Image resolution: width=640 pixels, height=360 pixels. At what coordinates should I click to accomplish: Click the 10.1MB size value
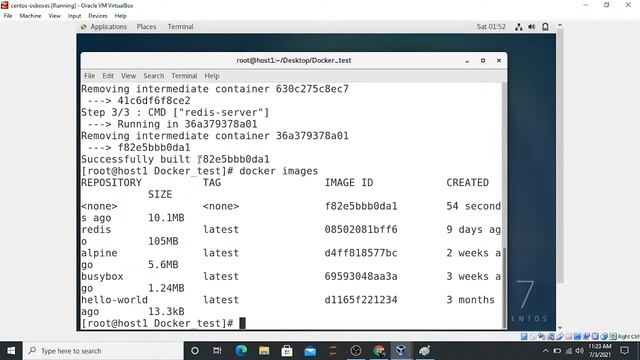click(x=166, y=218)
